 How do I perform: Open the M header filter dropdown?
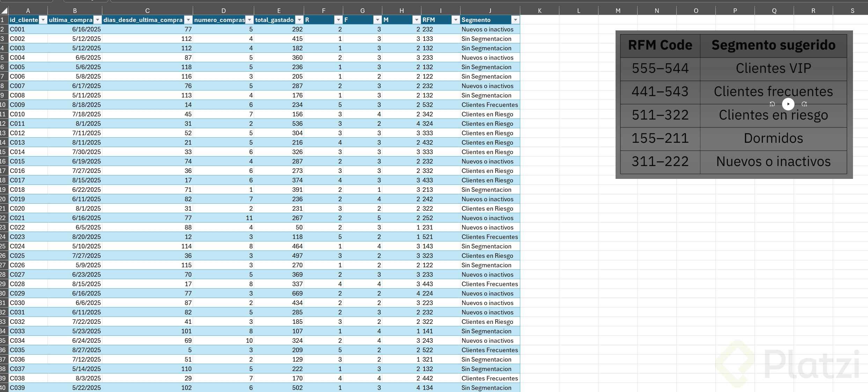pos(417,20)
